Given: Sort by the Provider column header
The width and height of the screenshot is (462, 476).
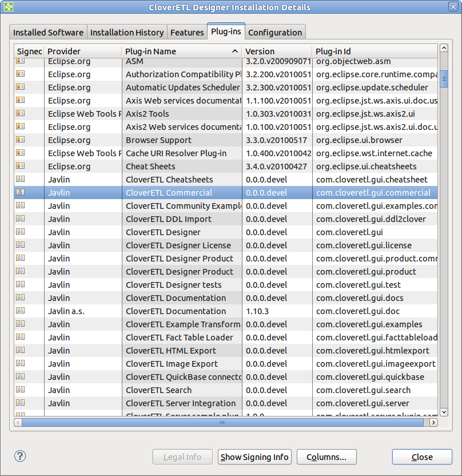Looking at the screenshot, I should coord(83,51).
